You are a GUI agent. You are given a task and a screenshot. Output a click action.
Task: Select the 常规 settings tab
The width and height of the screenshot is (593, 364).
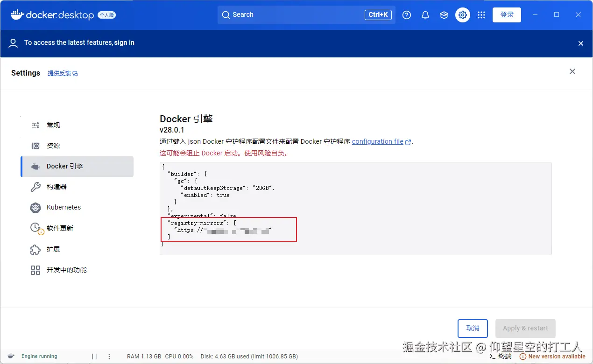(x=77, y=125)
